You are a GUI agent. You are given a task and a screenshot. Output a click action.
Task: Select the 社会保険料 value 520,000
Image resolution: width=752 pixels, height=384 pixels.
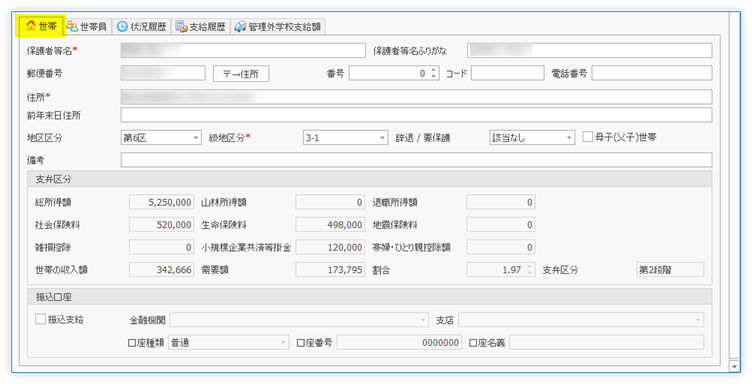click(x=161, y=225)
